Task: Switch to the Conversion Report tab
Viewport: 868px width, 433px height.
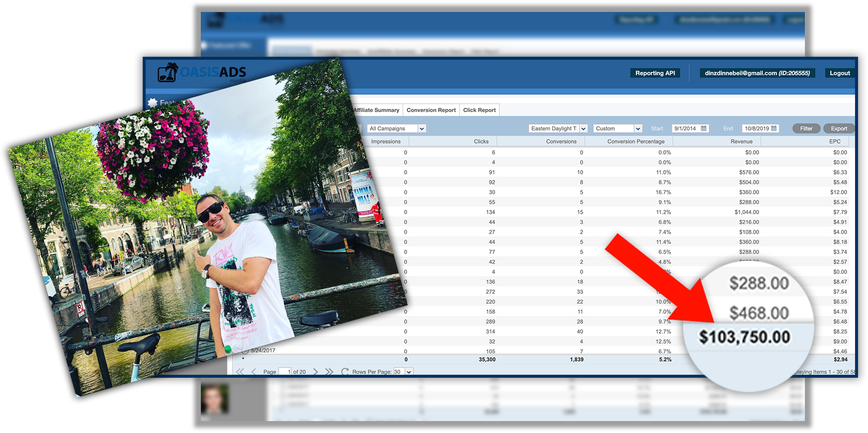Action: click(x=431, y=110)
